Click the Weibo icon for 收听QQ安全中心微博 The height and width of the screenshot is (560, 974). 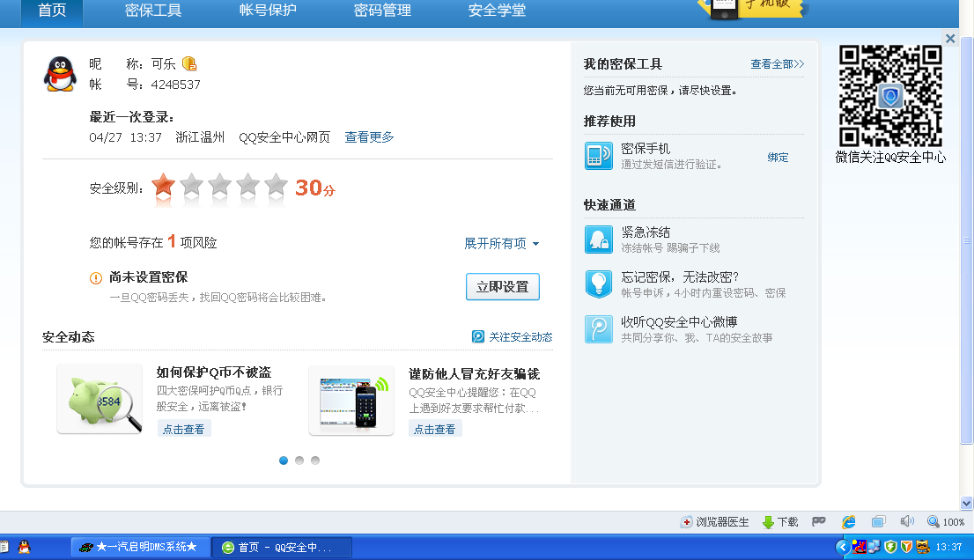point(598,329)
